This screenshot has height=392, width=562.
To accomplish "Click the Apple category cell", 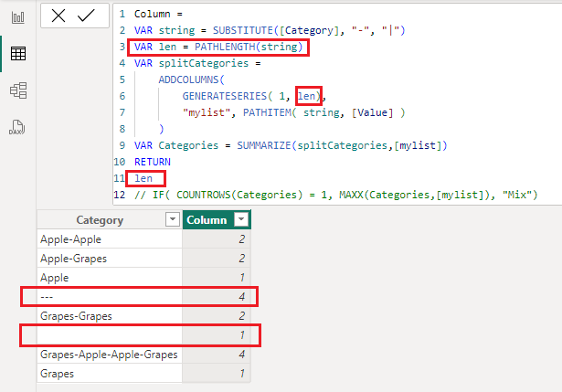I will coord(110,278).
